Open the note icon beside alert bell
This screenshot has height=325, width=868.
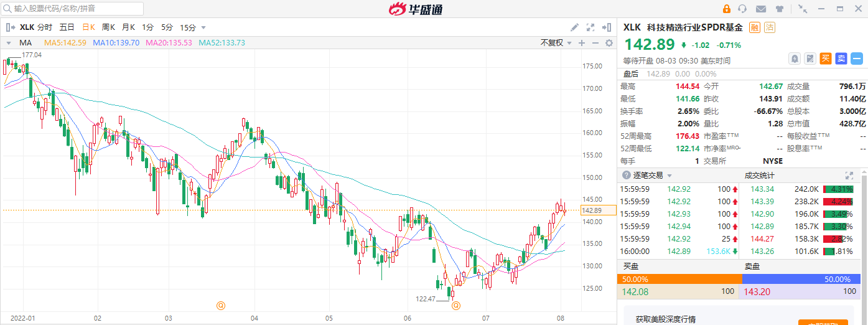(810, 59)
